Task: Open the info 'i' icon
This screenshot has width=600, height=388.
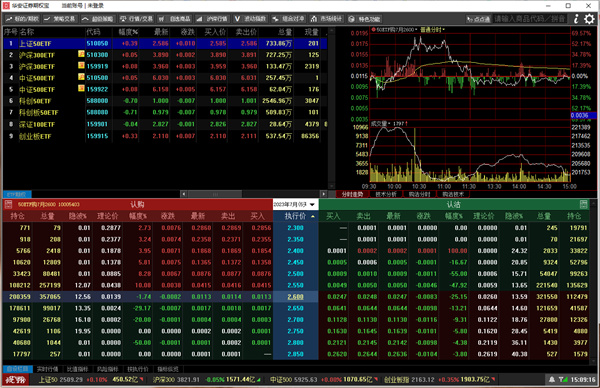Action: 576,19
